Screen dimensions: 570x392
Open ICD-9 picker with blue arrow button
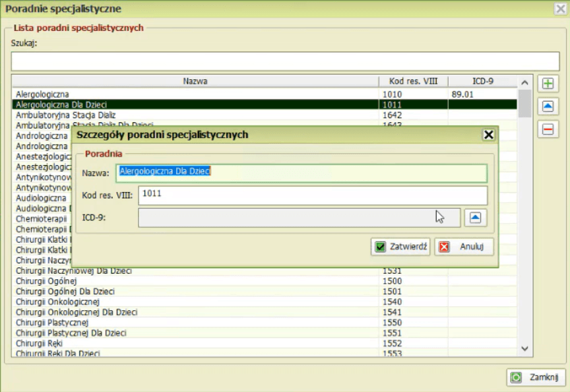[476, 218]
